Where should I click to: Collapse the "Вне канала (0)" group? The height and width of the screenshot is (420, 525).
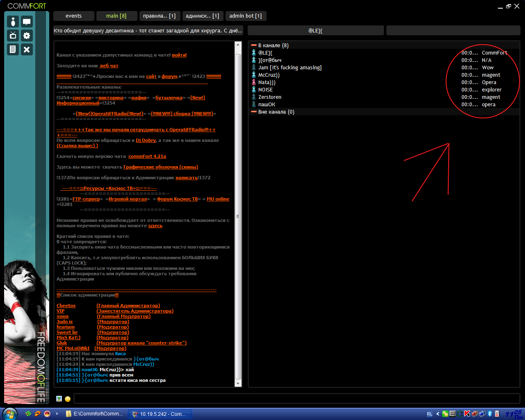click(254, 112)
